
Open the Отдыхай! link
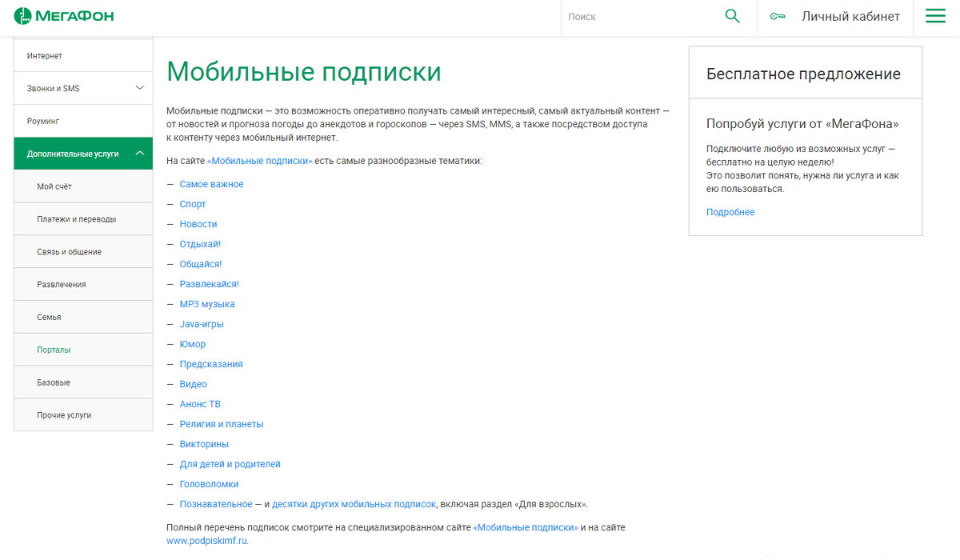(200, 244)
